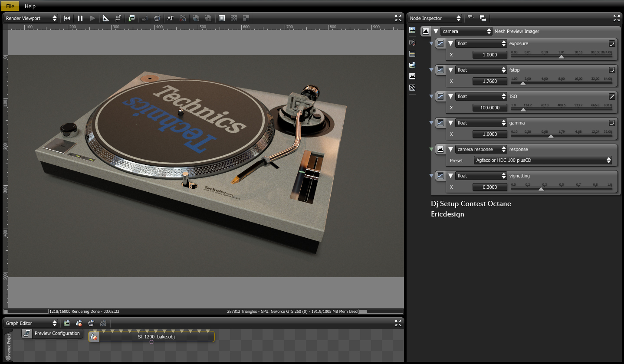This screenshot has width=624, height=364.
Task: Toggle the gamma slider curve mode button
Action: (612, 123)
